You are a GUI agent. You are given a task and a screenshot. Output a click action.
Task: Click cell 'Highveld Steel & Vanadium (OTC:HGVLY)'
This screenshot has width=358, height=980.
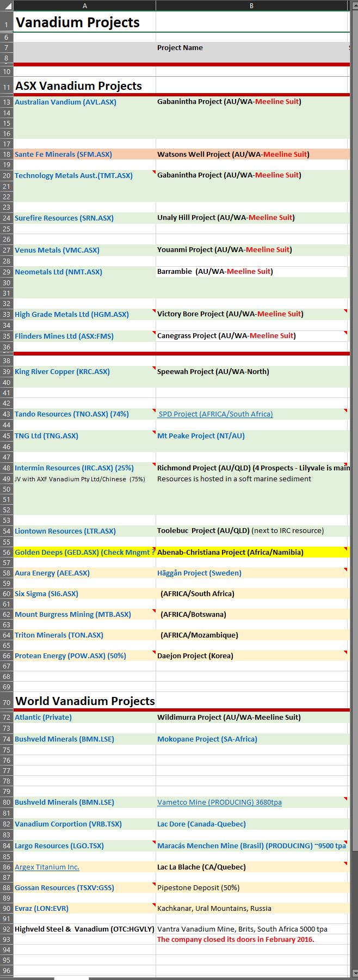point(84,929)
